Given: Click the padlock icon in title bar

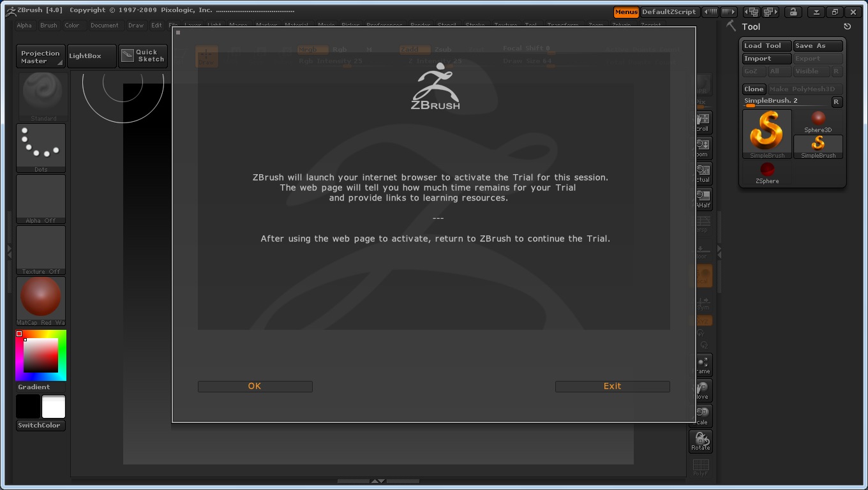Looking at the screenshot, I should (793, 12).
